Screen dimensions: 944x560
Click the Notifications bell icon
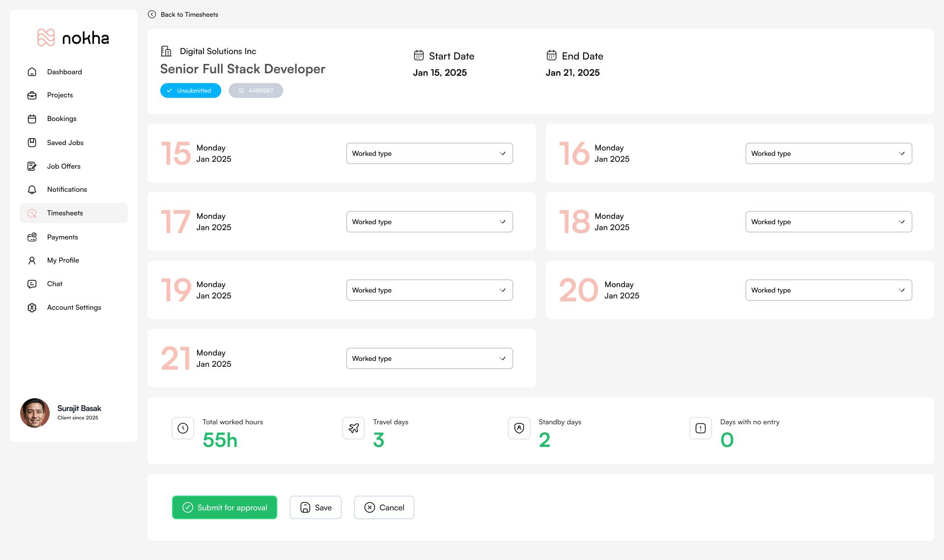point(32,190)
